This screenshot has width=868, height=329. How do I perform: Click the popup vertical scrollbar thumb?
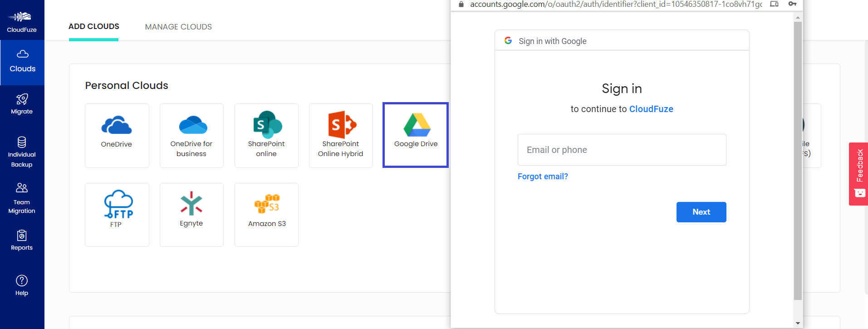click(798, 161)
